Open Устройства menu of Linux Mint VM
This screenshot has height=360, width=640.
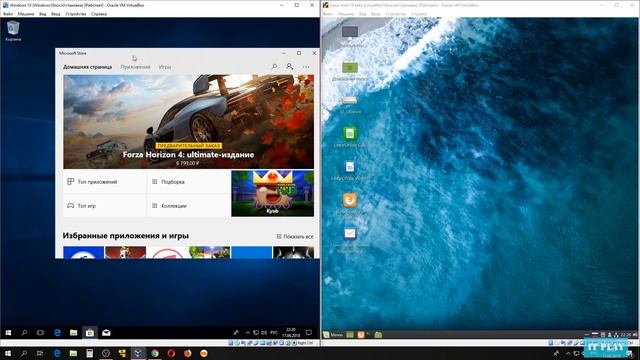pyautogui.click(x=396, y=14)
